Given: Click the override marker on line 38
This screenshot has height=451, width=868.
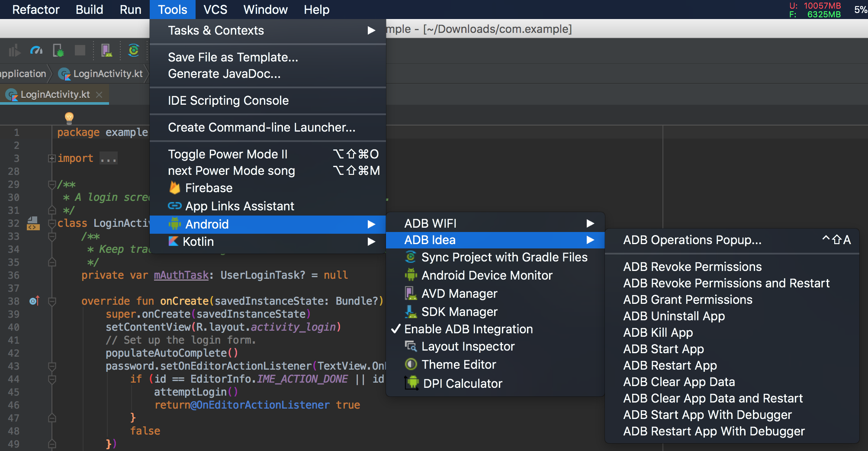Looking at the screenshot, I should coord(34,301).
